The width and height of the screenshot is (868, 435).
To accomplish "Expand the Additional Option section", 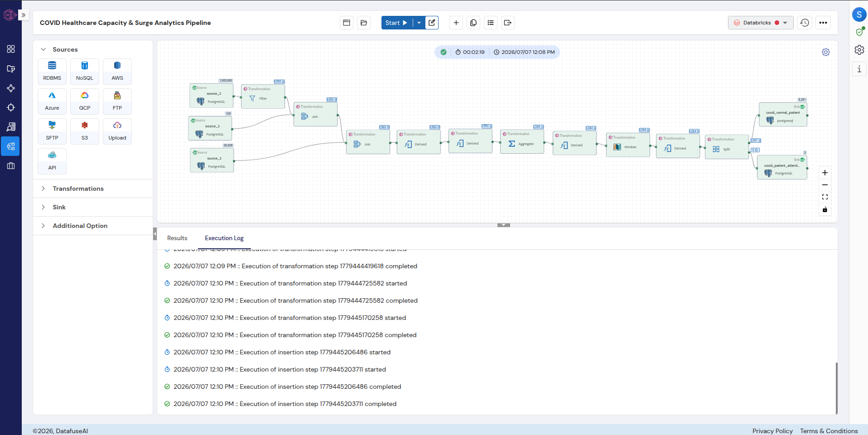I will (43, 226).
